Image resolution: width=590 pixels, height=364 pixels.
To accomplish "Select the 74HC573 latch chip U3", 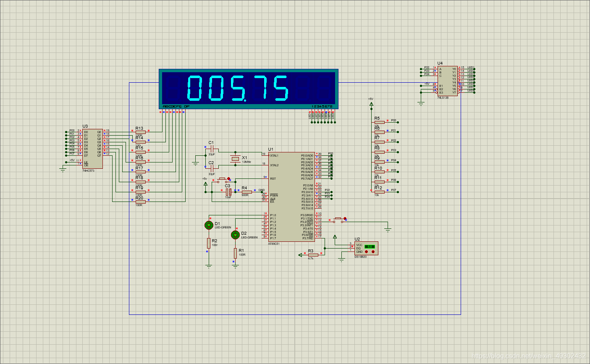I will [x=92, y=148].
